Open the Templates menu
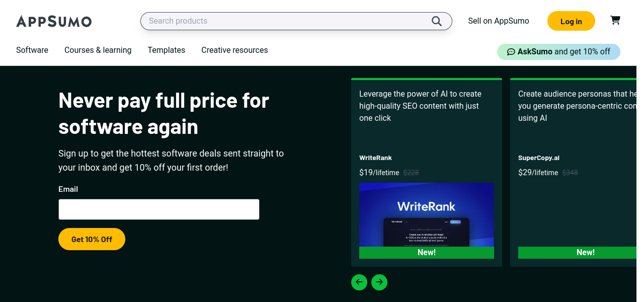The width and height of the screenshot is (644, 302). [x=166, y=50]
